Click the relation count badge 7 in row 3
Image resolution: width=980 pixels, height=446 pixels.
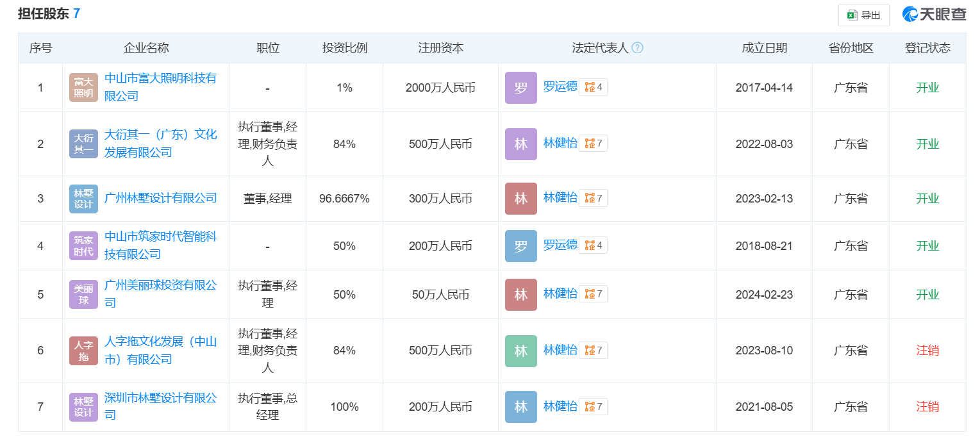593,198
